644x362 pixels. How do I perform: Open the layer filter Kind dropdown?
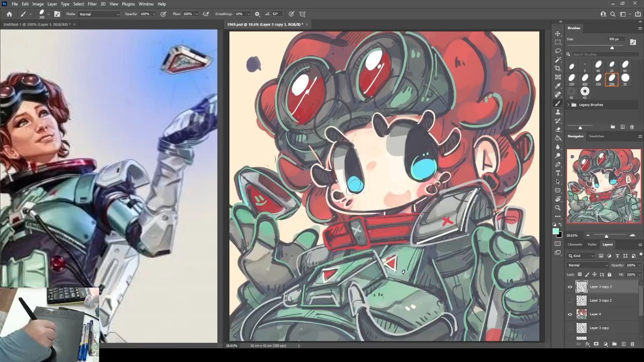coord(582,256)
